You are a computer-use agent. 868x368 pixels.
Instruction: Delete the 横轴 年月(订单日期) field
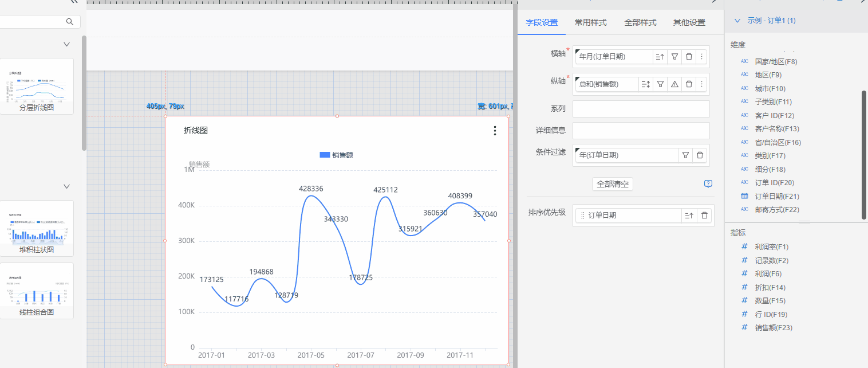click(689, 57)
